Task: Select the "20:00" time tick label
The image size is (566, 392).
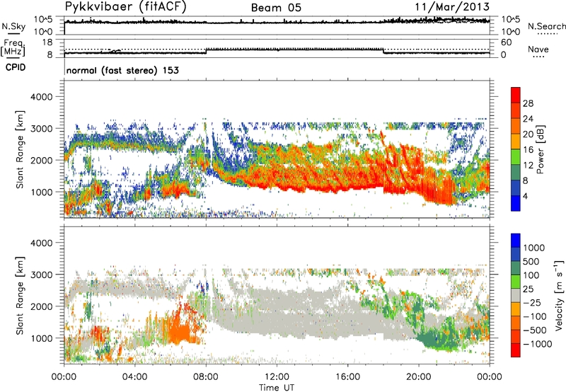Action: pyautogui.click(x=419, y=377)
